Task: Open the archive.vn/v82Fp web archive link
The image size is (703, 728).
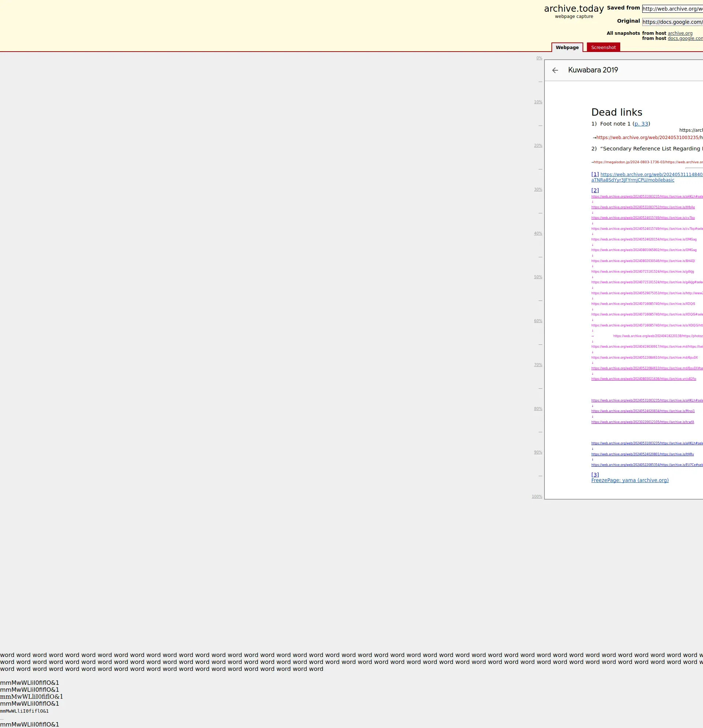Action: pyautogui.click(x=644, y=379)
